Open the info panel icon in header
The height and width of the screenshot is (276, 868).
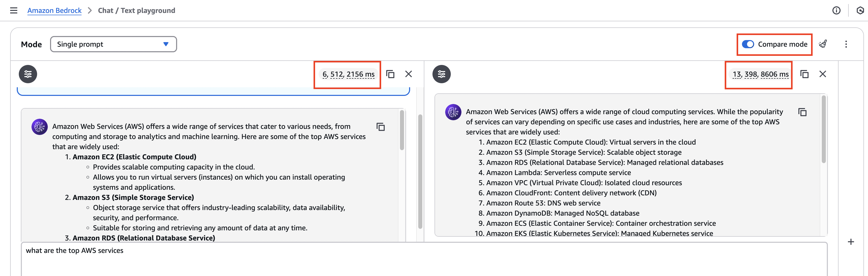click(836, 10)
